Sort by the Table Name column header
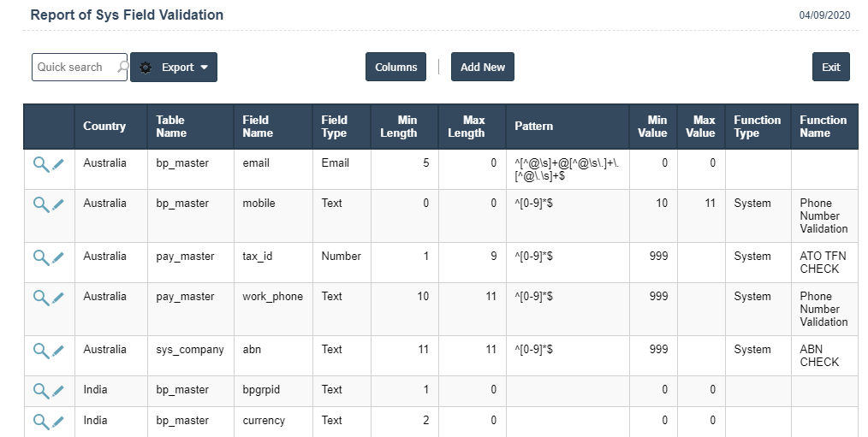Screen dimensions: 868x437 point(170,127)
